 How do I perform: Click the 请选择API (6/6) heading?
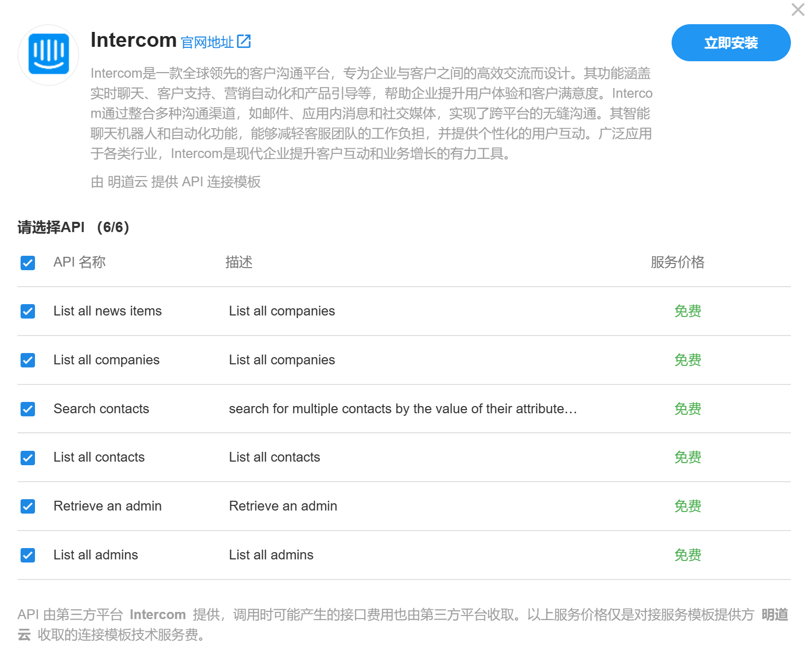pos(73,227)
